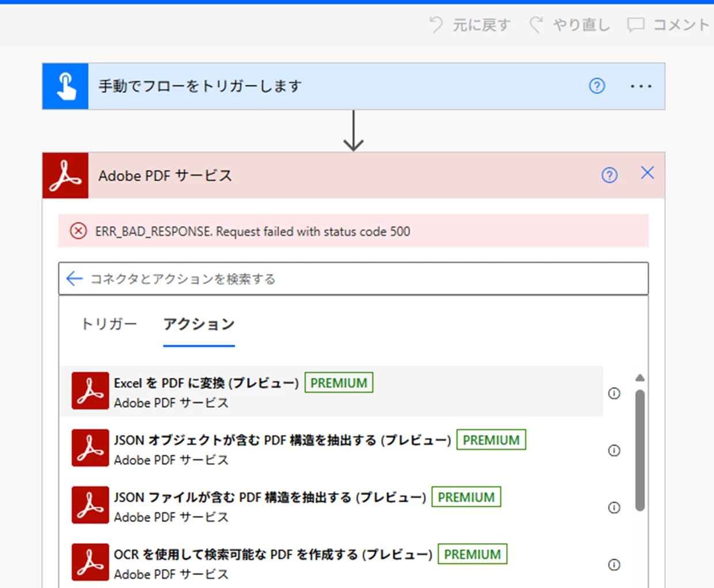Click Adobe icon beside JSON ファイル action
This screenshot has height=588, width=714.
tap(90, 505)
